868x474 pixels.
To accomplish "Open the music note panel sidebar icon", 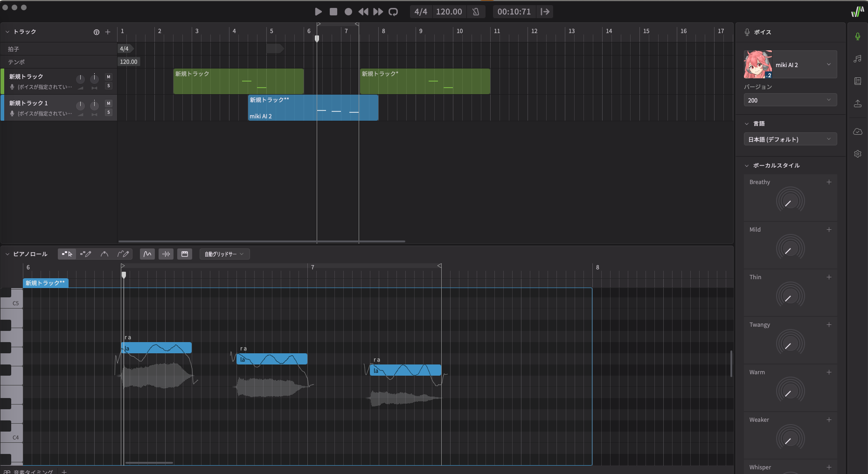I will pos(858,59).
